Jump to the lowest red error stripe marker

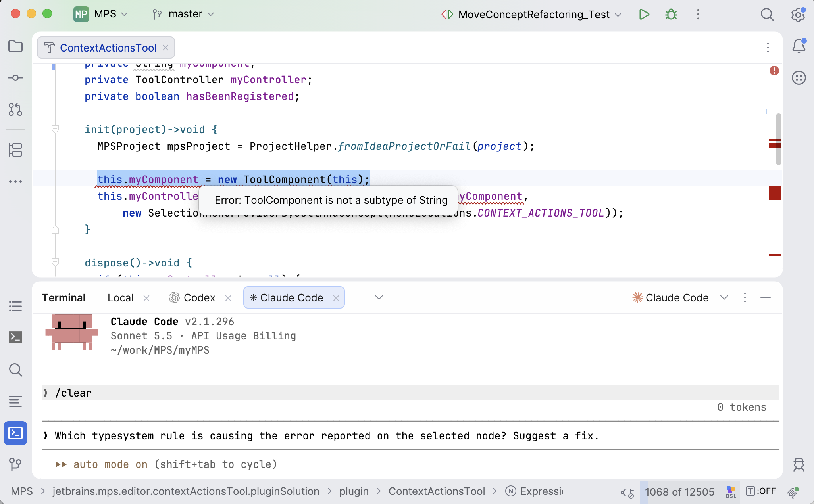[x=775, y=255]
